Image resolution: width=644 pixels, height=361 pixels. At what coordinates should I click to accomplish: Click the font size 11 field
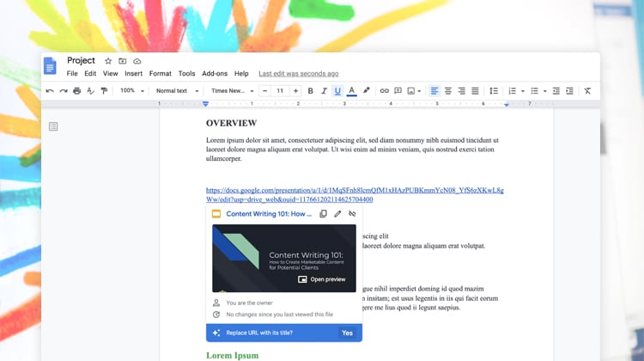click(280, 91)
